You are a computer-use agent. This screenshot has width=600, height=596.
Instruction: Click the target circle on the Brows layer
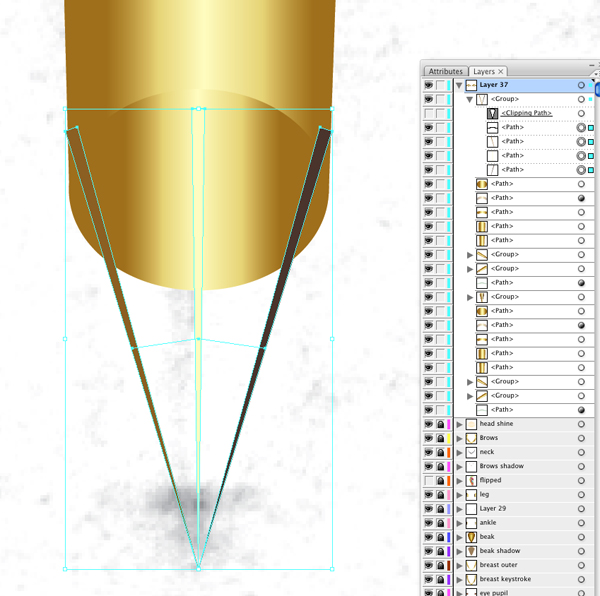pyautogui.click(x=581, y=438)
